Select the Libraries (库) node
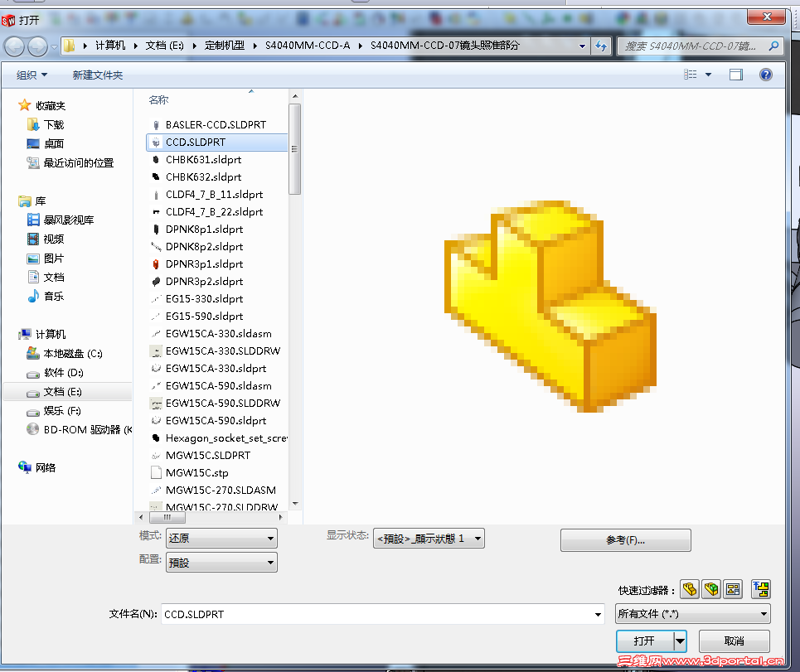 [x=32, y=201]
